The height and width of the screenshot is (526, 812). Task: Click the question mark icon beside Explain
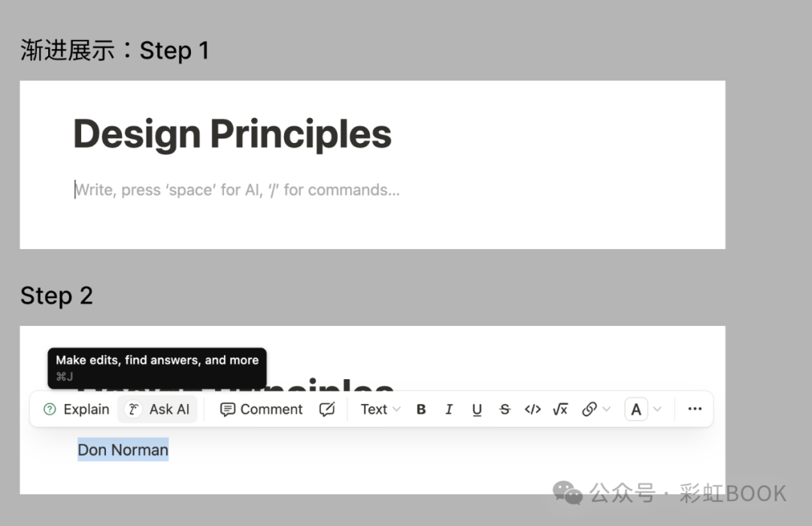(x=50, y=409)
